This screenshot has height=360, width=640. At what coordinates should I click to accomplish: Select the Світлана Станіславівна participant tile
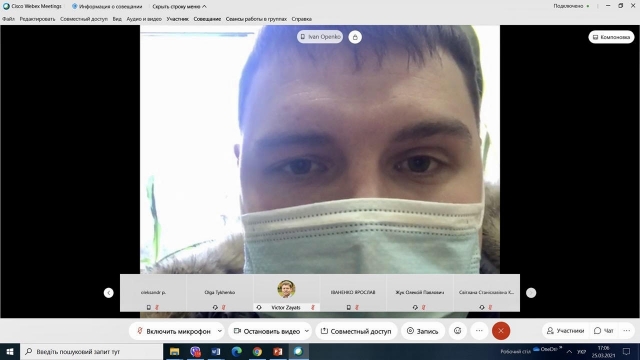click(x=486, y=293)
